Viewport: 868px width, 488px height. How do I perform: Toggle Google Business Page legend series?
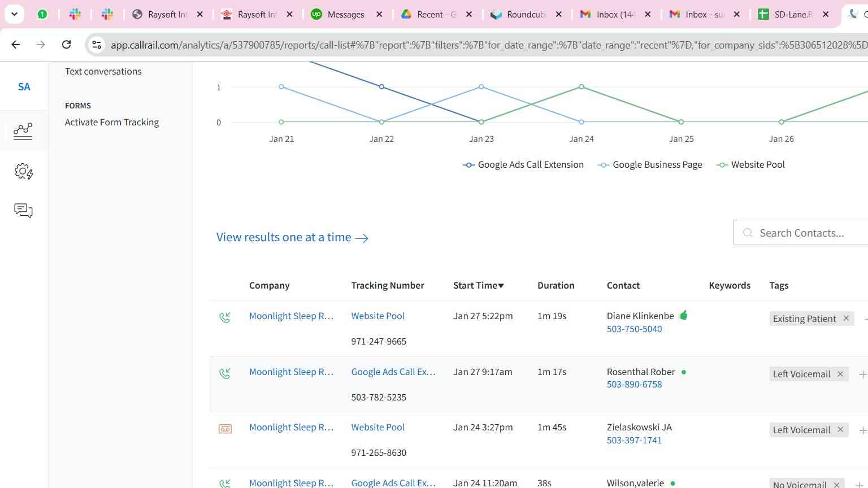pos(650,164)
